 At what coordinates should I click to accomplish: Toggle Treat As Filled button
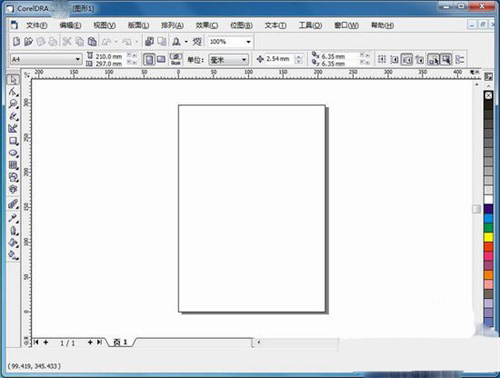tap(446, 60)
